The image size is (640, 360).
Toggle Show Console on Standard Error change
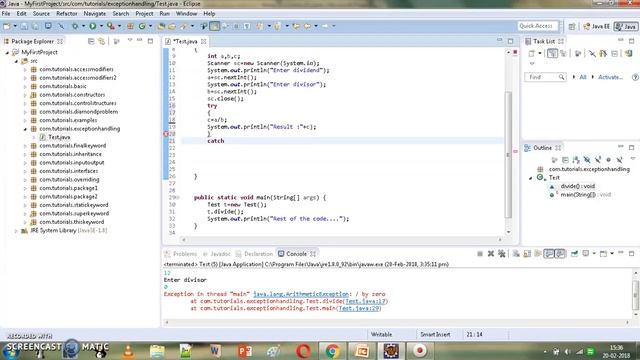coord(560,254)
